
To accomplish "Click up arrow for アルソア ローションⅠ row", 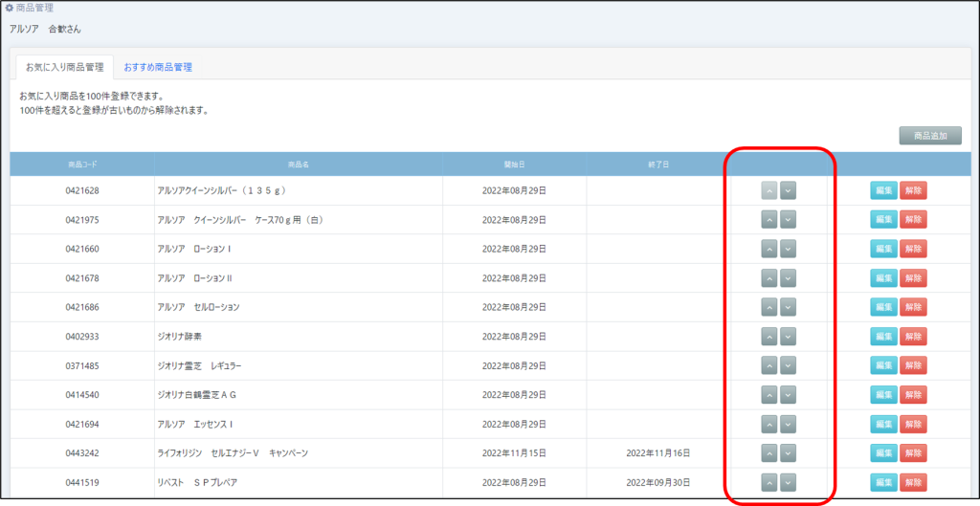I will (x=768, y=249).
